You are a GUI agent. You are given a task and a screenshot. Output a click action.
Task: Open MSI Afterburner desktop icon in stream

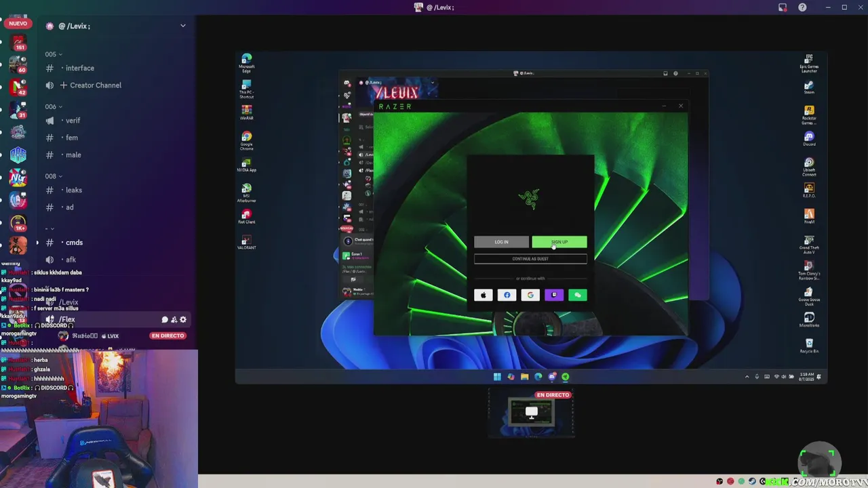pyautogui.click(x=247, y=193)
